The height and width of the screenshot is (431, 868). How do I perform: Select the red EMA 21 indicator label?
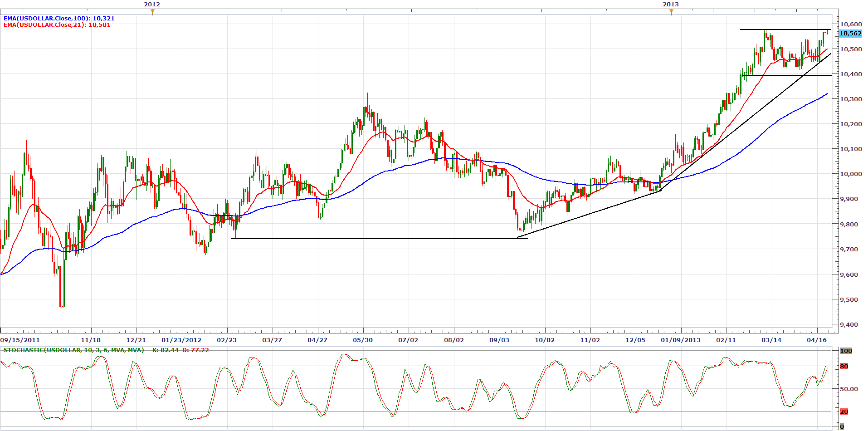point(57,25)
